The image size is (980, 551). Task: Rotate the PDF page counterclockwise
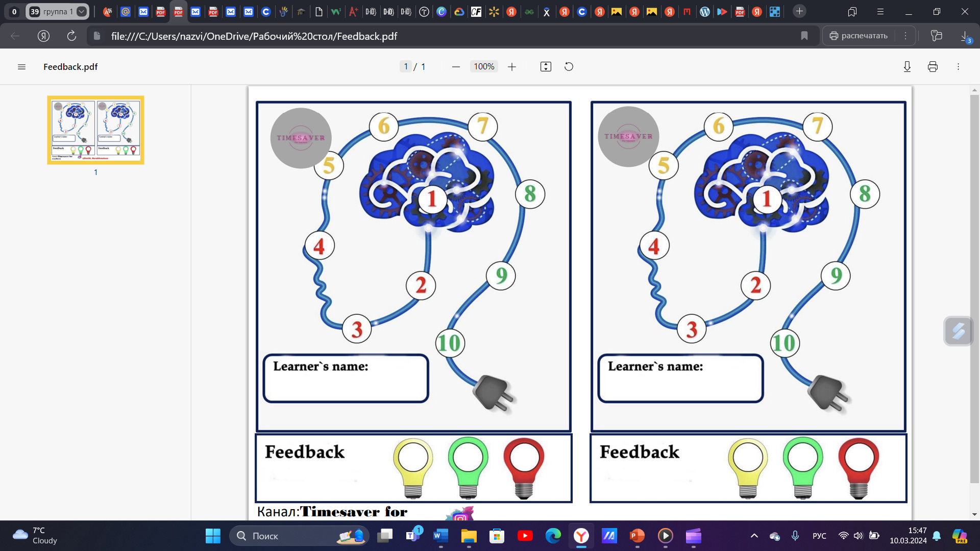tap(569, 67)
